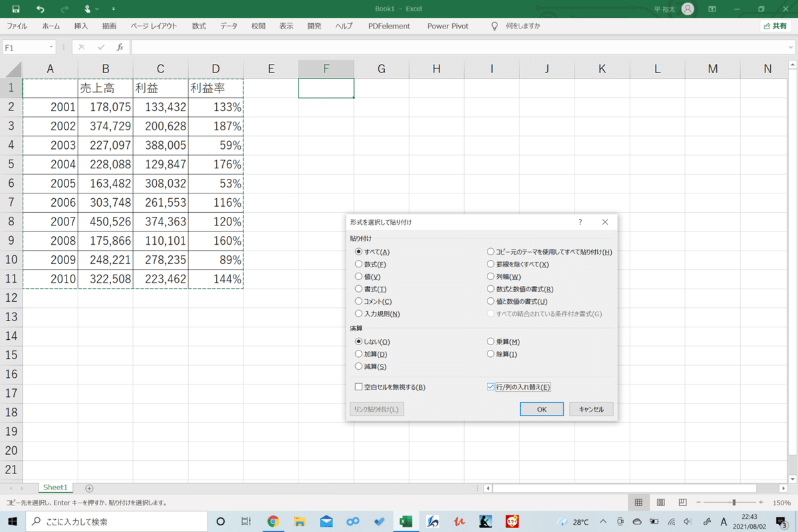Toggle 空白セルを無視する(B) checkbox
798x532 pixels.
[359, 387]
